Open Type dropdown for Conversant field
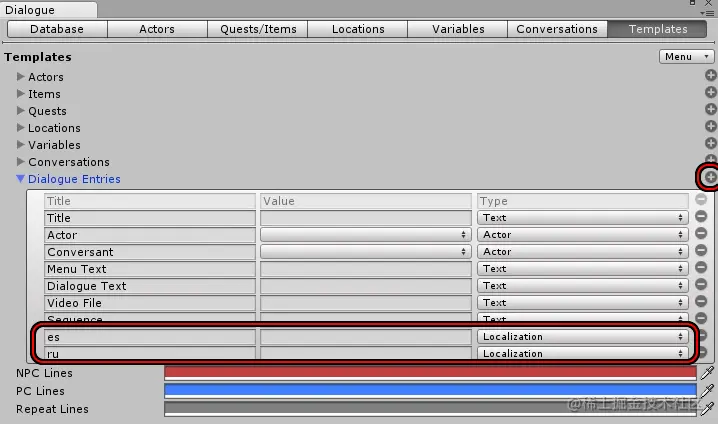The width and height of the screenshot is (718, 427). [x=582, y=252]
